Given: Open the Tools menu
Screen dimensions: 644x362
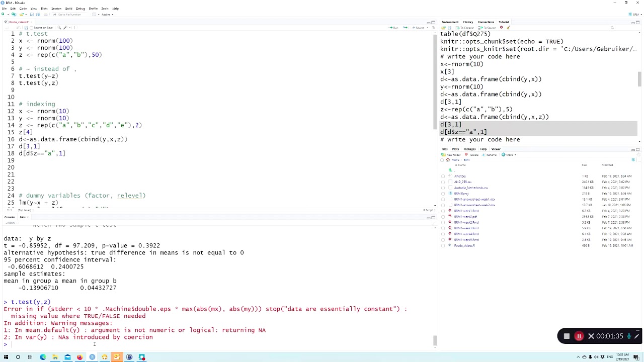Looking at the screenshot, I should [x=105, y=9].
